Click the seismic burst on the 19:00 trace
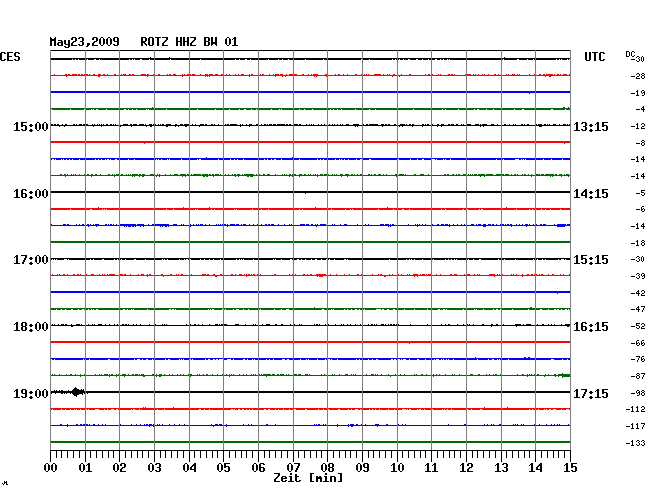The height and width of the screenshot is (494, 650). [x=77, y=392]
